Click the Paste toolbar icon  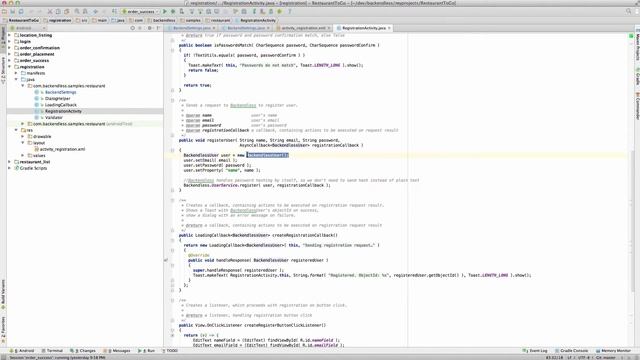pos(67,11)
